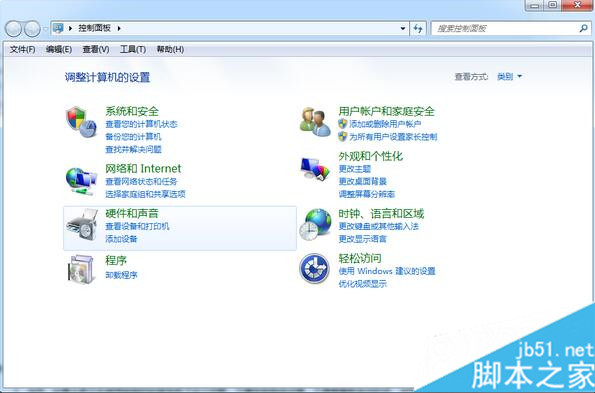
Task: Click the 优化视频显示 link
Action: pyautogui.click(x=362, y=284)
